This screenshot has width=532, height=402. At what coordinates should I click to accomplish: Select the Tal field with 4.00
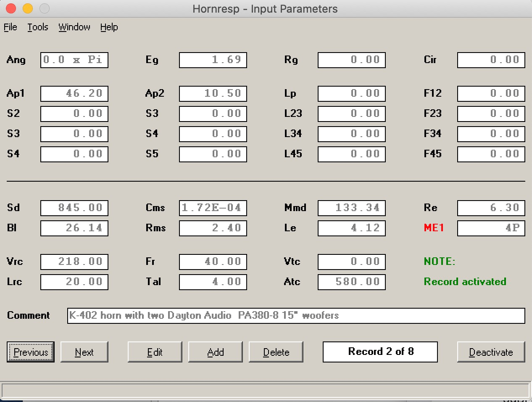tap(213, 282)
